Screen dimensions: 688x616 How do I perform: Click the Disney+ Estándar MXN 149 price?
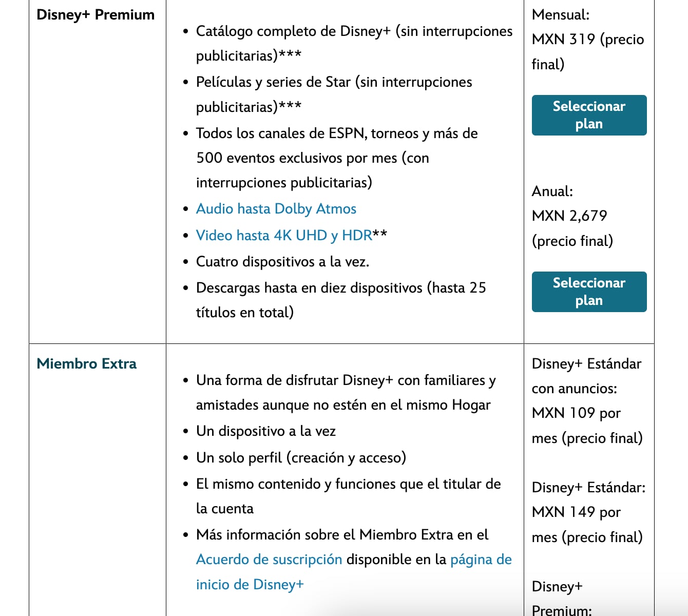589,512
